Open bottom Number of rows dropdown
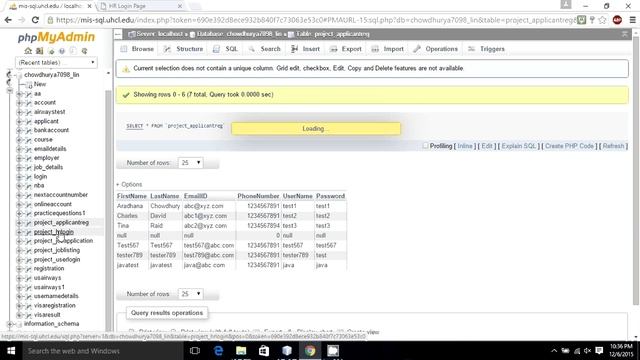640x360 pixels. coord(191,294)
